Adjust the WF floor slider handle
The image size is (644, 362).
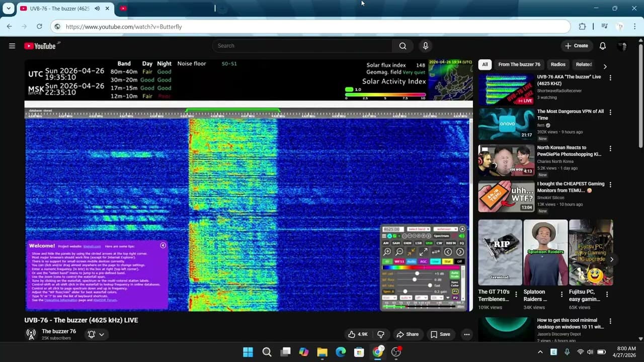(414, 280)
